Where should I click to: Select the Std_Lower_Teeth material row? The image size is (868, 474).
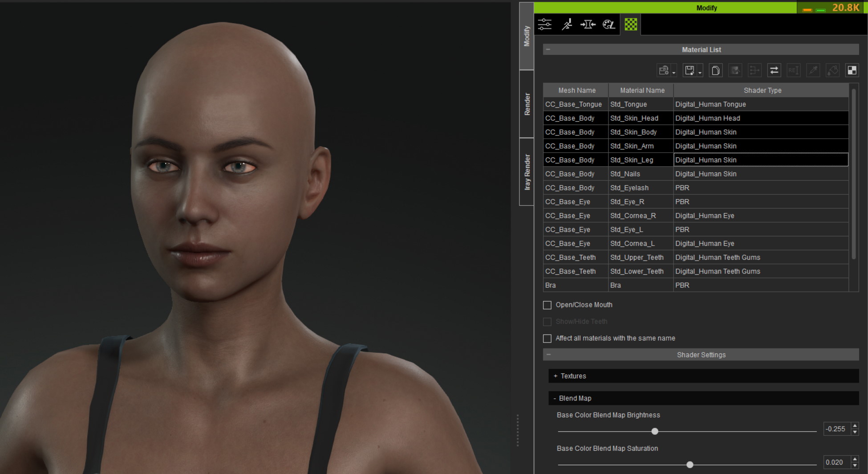tap(696, 271)
